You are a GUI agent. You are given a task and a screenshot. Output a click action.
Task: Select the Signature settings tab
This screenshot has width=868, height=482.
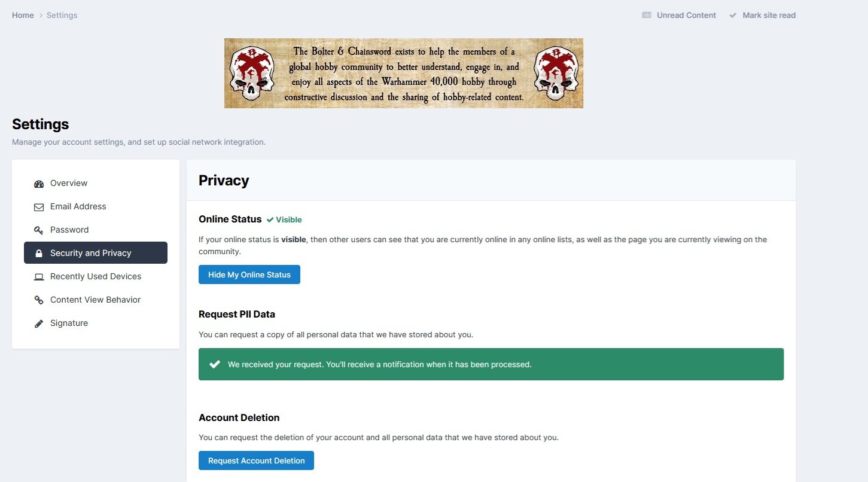coord(69,324)
